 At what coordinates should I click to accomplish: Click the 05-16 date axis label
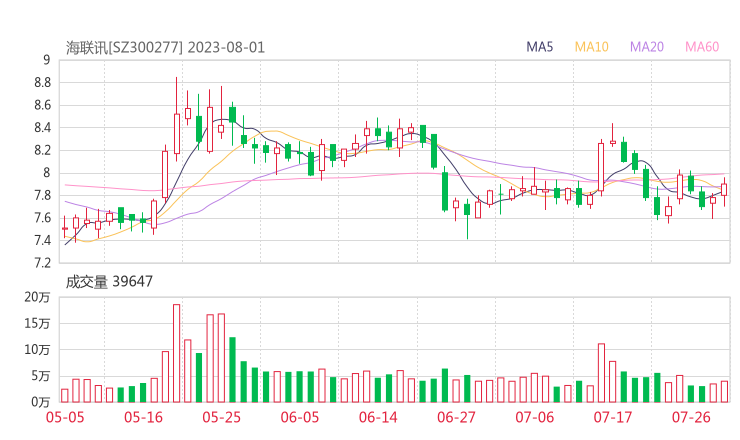coord(143,417)
